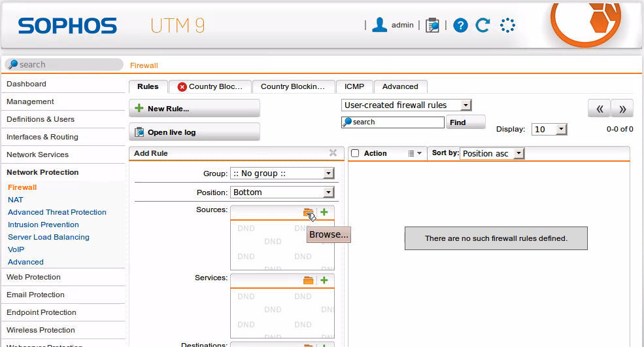Switch to the second Country Blocking tab
The height and width of the screenshot is (347, 644).
(293, 86)
